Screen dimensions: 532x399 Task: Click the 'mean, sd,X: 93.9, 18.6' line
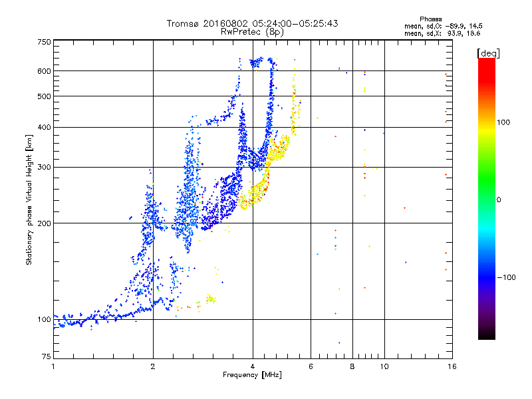pos(442,33)
